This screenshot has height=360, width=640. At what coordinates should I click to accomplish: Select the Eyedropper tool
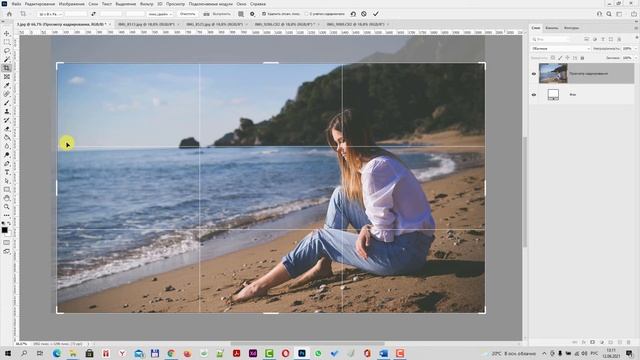click(7, 85)
